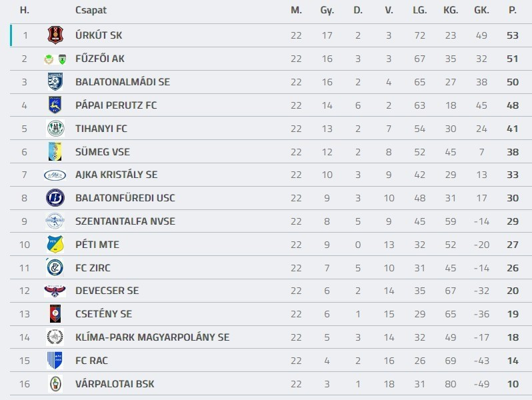The width and height of the screenshot is (532, 400).
Task: Click the Úrkút SK club crest
Action: 55,35
